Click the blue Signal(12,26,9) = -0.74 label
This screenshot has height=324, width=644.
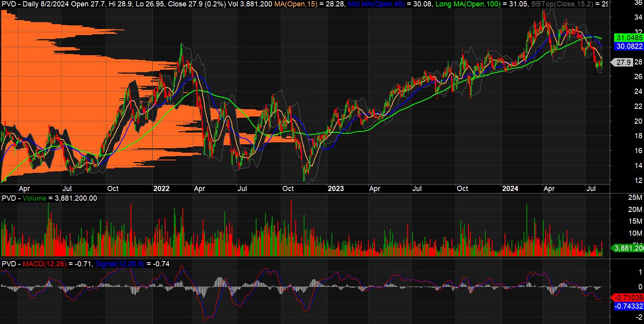133,264
